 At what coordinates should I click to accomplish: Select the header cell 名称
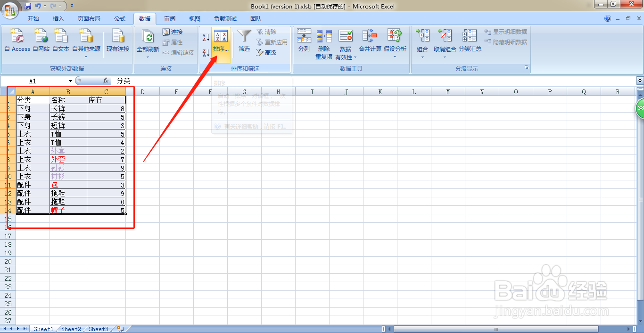point(68,100)
